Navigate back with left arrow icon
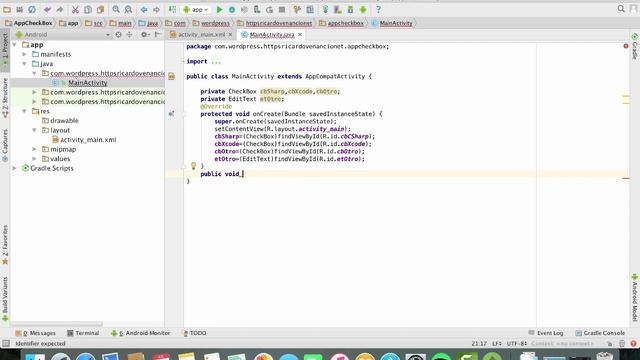The width and height of the screenshot is (640, 360). pyautogui.click(x=144, y=9)
